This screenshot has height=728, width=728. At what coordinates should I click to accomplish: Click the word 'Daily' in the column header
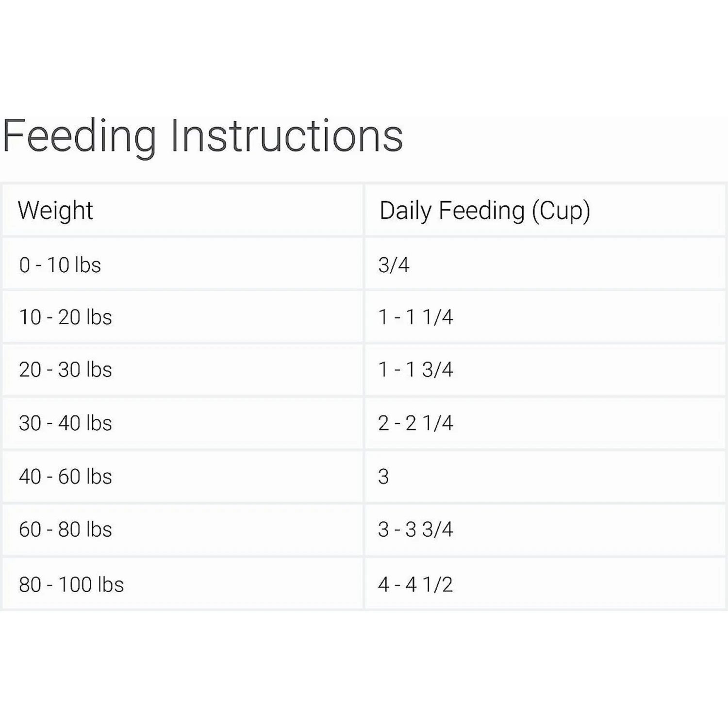click(x=405, y=211)
